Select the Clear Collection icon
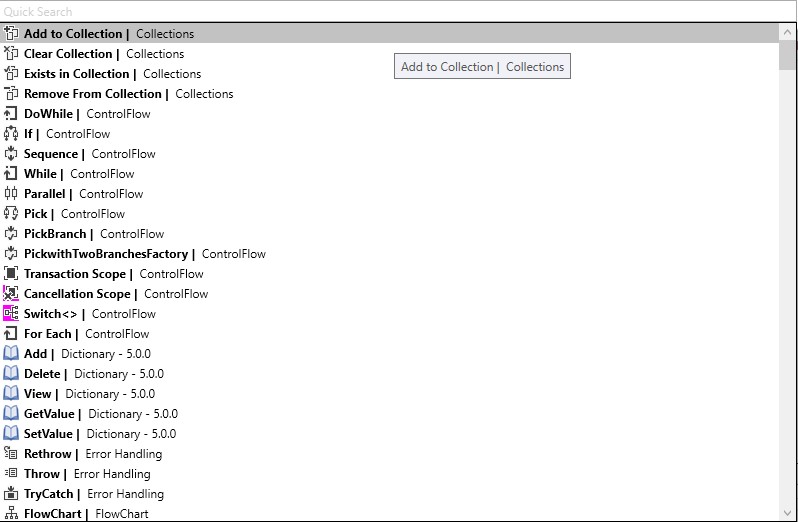This screenshot has height=522, width=798. (x=11, y=54)
